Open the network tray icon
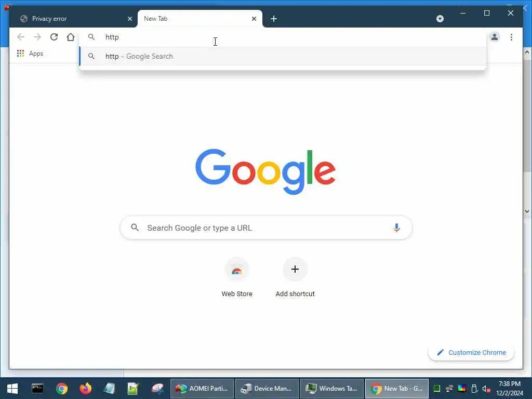532x399 pixels. (x=449, y=389)
